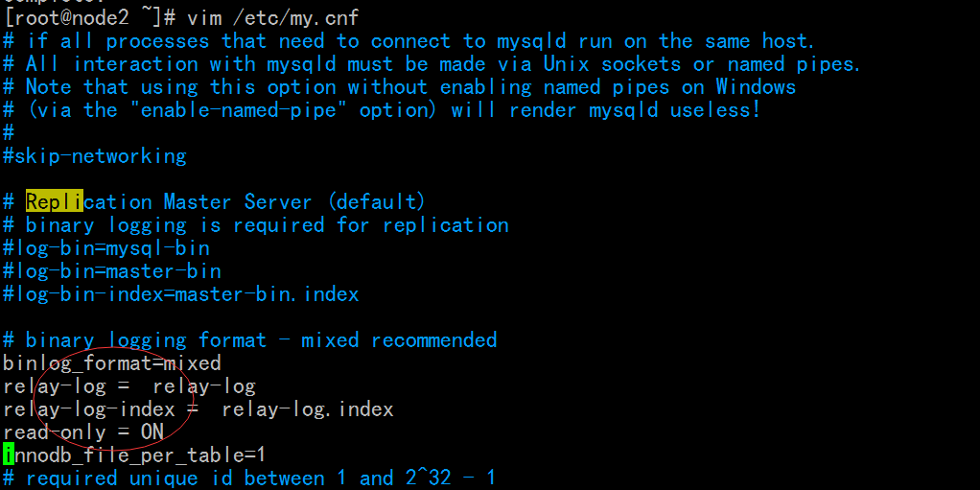Viewport: 980px width, 490px height.
Task: Click the read-only = ON setting
Action: [83, 432]
